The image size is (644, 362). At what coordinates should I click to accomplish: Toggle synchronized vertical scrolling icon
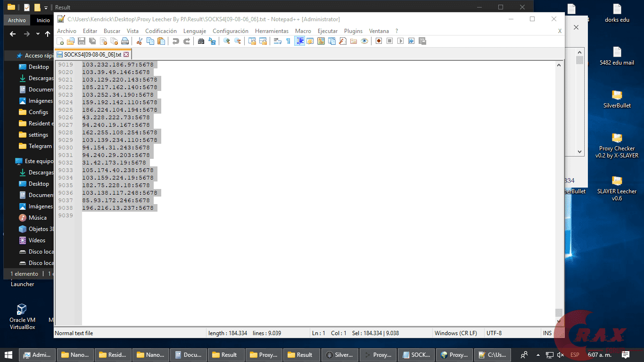coord(252,41)
